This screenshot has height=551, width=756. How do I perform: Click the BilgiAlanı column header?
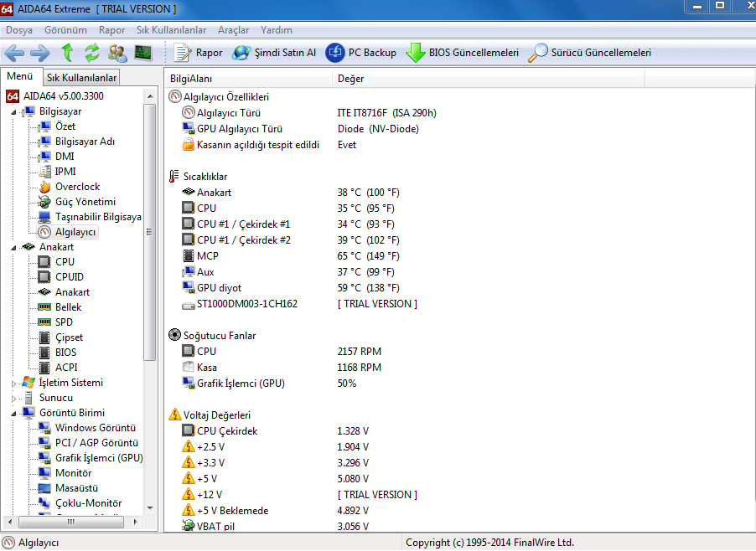click(249, 79)
